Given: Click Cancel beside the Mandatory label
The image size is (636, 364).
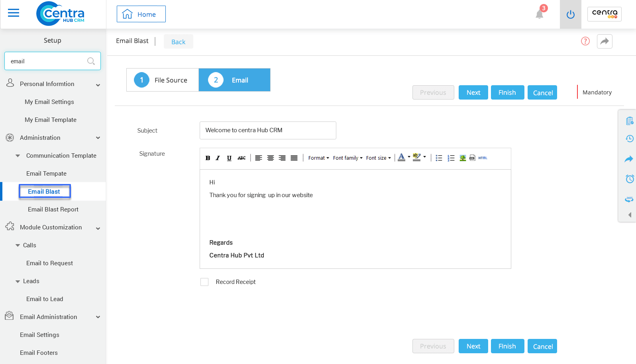Looking at the screenshot, I should point(542,92).
